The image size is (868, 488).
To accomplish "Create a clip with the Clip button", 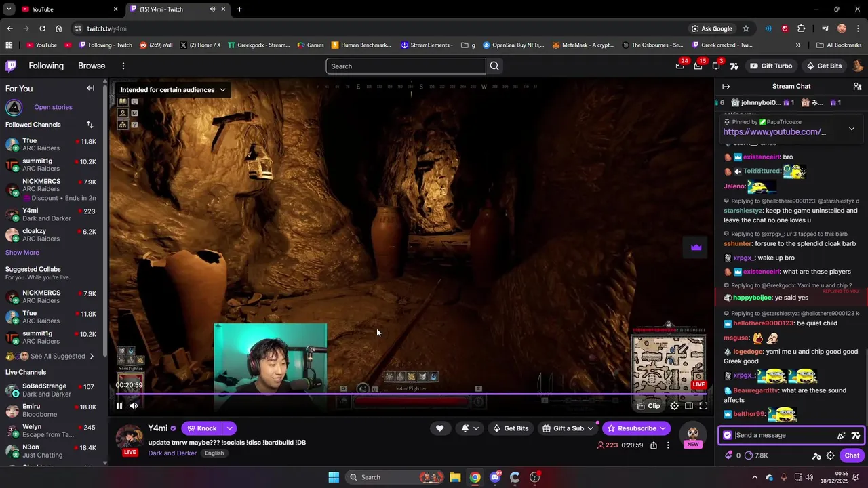I will click(648, 406).
